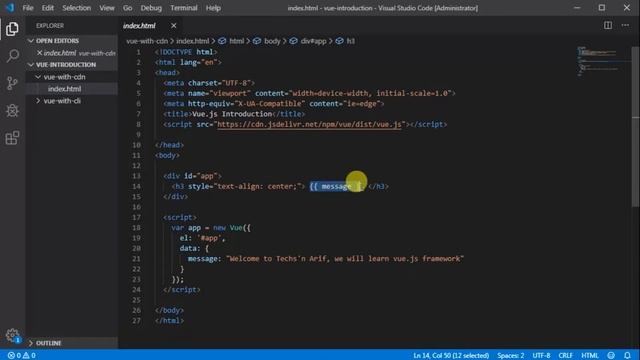Open the Source Control view

12,83
